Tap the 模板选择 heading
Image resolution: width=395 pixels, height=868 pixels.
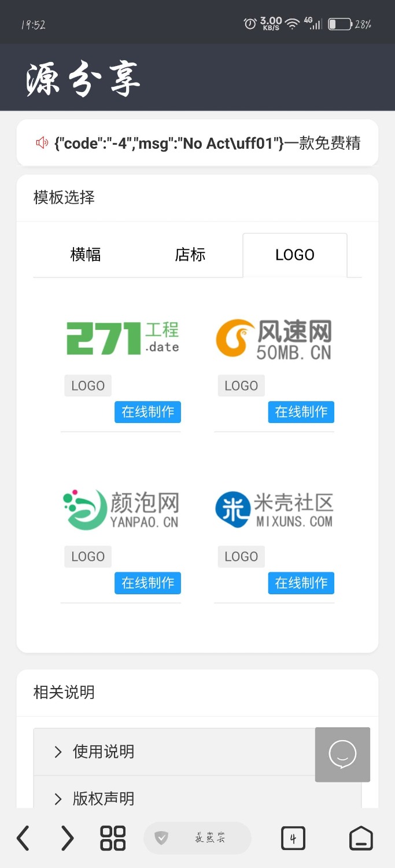(64, 198)
